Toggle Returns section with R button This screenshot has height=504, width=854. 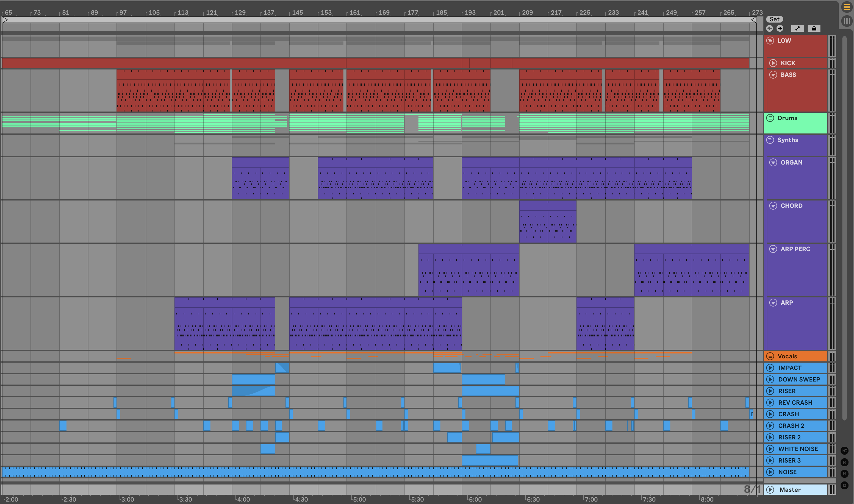[844, 462]
